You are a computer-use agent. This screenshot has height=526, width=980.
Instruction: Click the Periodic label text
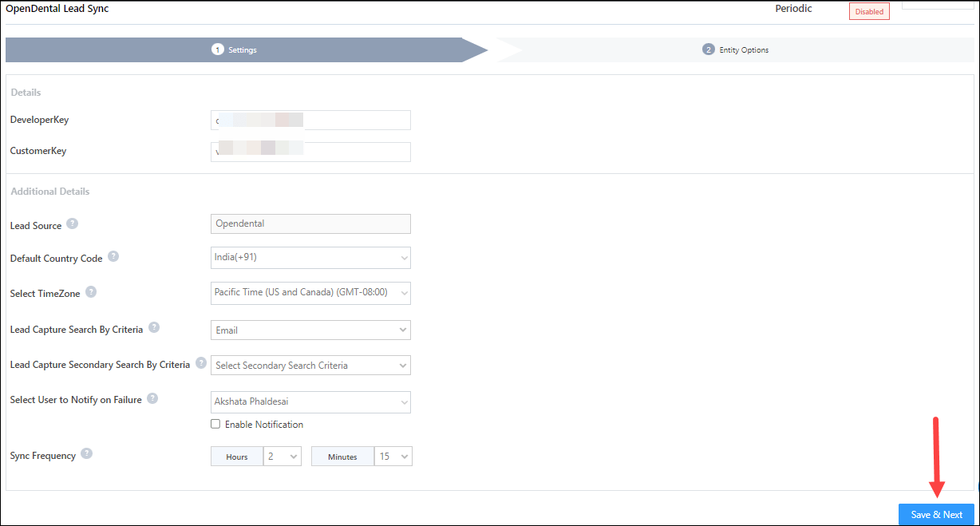793,9
